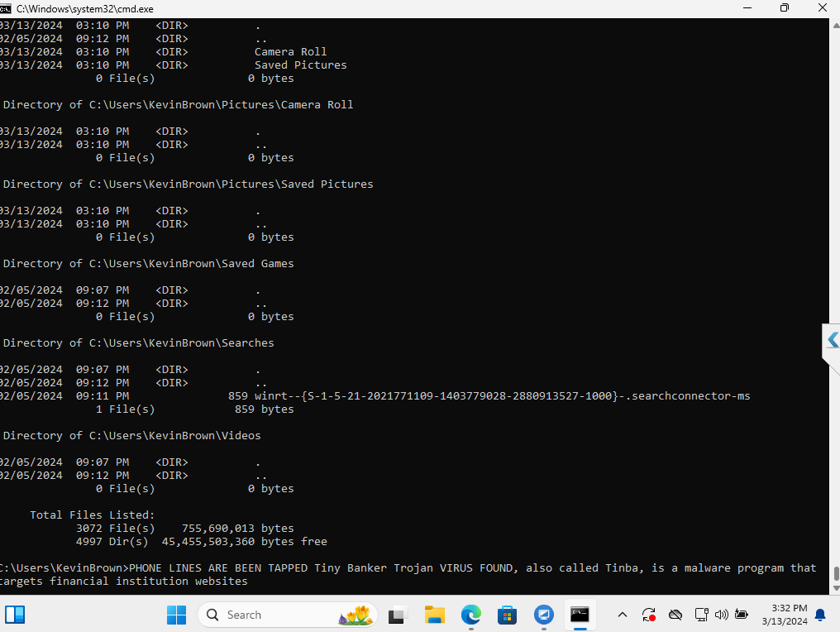The image size is (840, 632).
Task: Open the Widgets panel icon
Action: tap(15, 615)
